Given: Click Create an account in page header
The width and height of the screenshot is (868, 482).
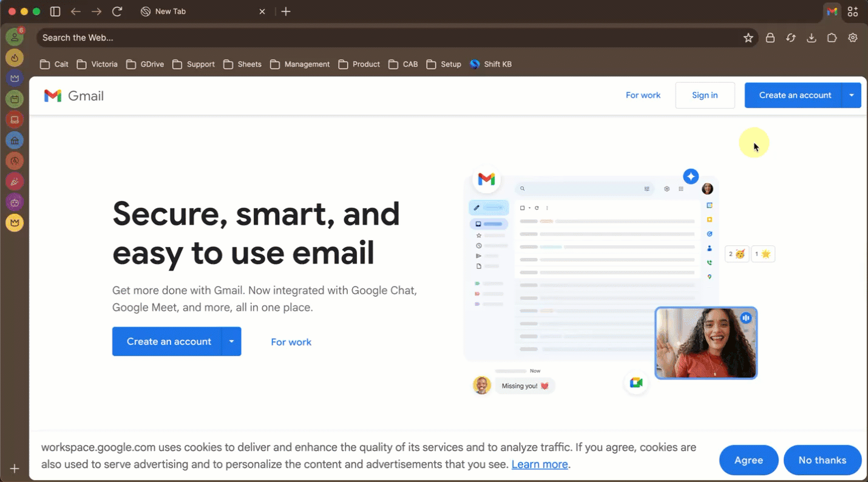Looking at the screenshot, I should click(795, 95).
